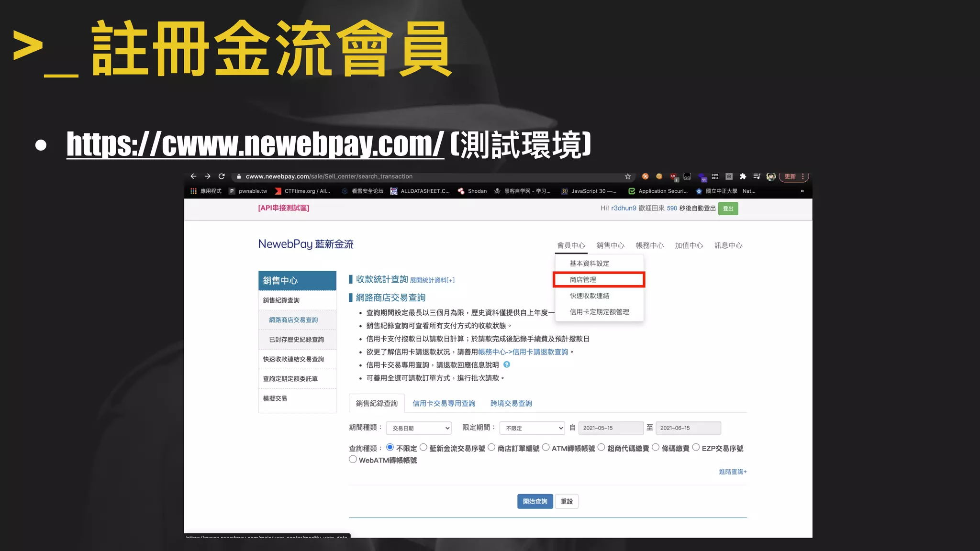Open the 加值中心 menu
Viewport: 980px width, 551px height.
(x=689, y=245)
